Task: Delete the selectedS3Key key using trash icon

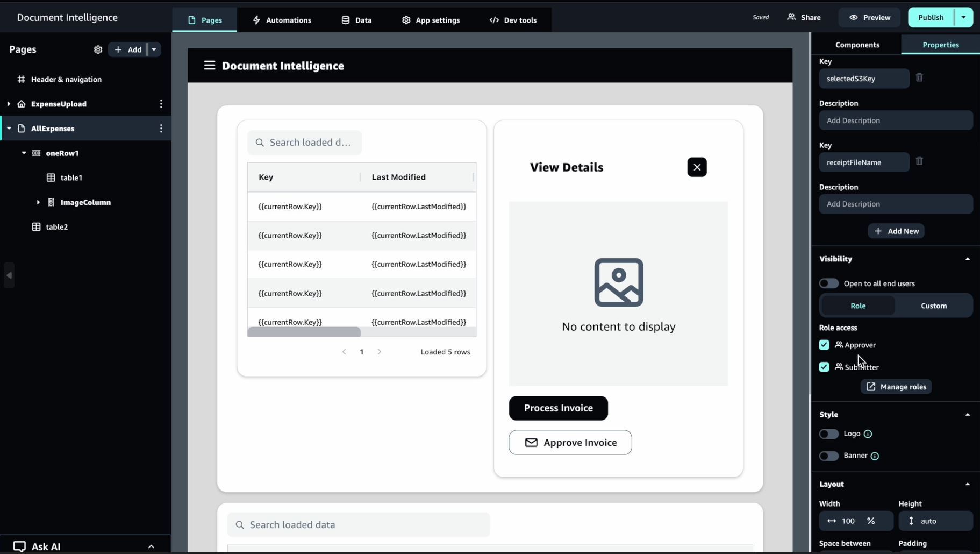Action: coord(919,77)
